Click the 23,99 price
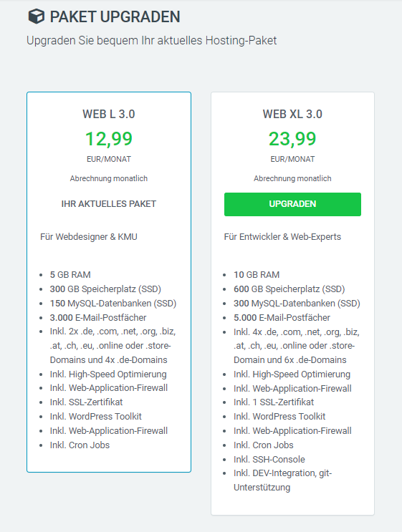The image size is (402, 532). pyautogui.click(x=292, y=139)
